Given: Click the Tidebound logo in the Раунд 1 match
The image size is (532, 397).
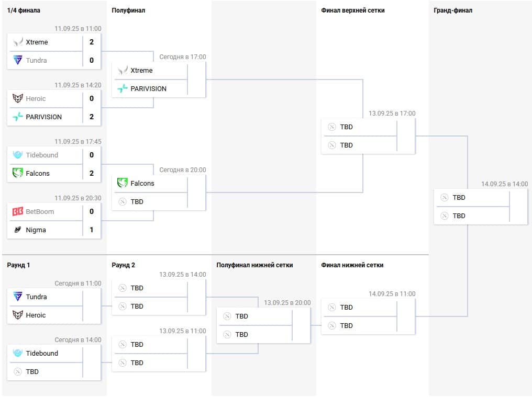Looking at the screenshot, I should click(x=18, y=353).
